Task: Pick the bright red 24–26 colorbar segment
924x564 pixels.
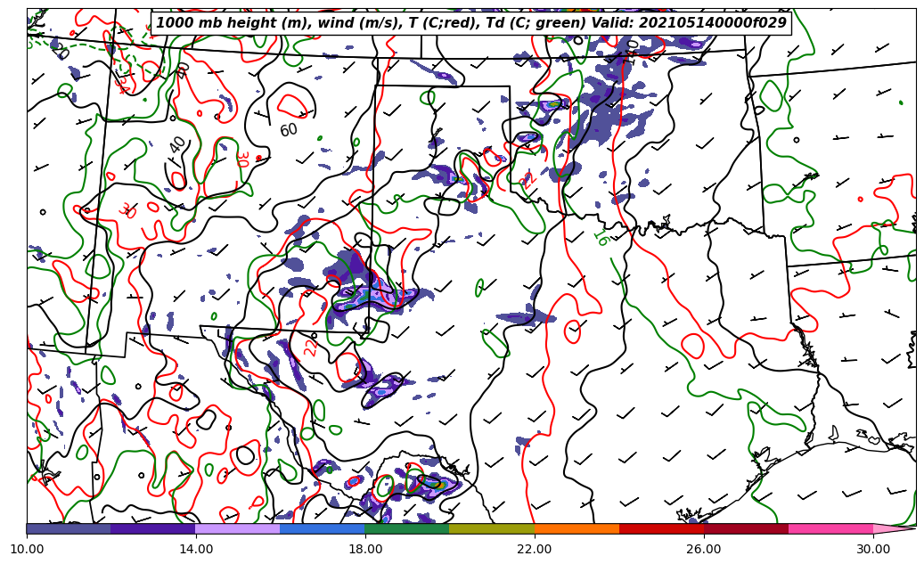Action: (661, 528)
